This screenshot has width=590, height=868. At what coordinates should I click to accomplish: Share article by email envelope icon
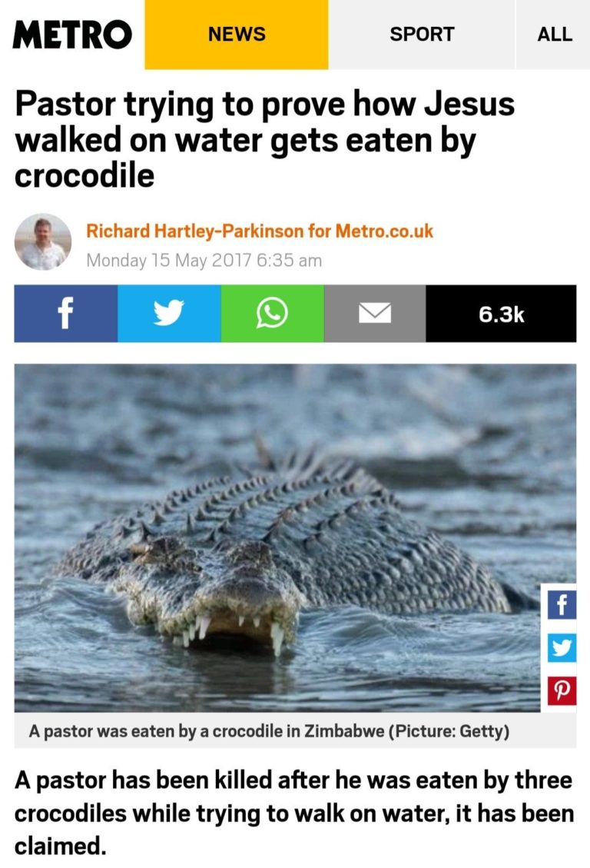375,314
